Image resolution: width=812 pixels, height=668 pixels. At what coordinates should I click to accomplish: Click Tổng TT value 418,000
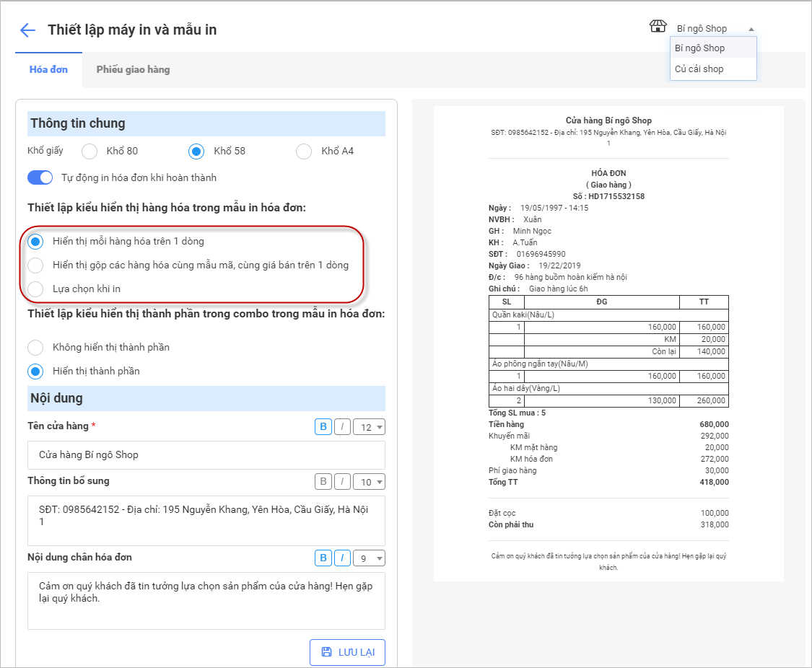714,482
